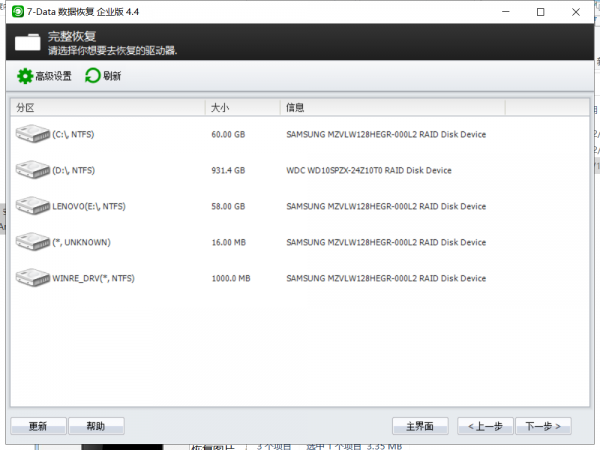
Task: Select row text LENOVO(E:\, NTFS)
Action: tap(89, 206)
